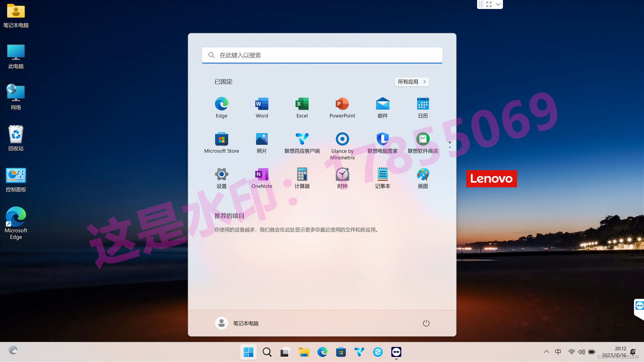Select 此电脑 desktop icon

pos(16,57)
